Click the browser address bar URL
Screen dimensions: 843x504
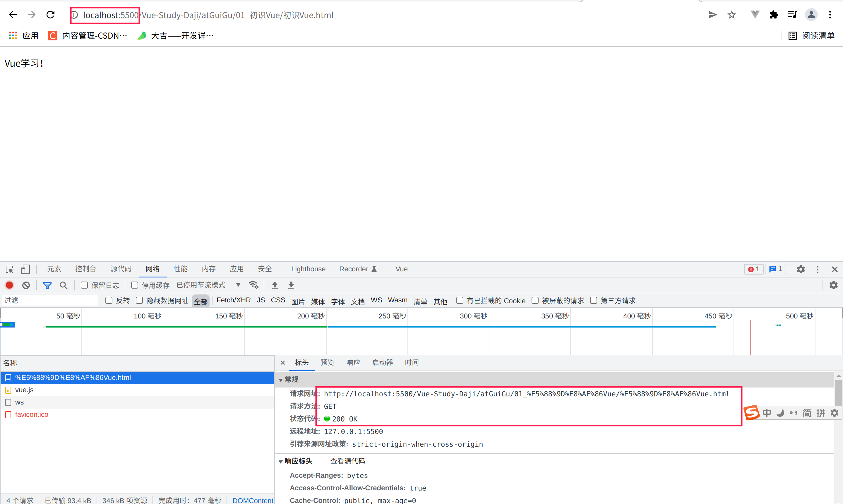208,15
